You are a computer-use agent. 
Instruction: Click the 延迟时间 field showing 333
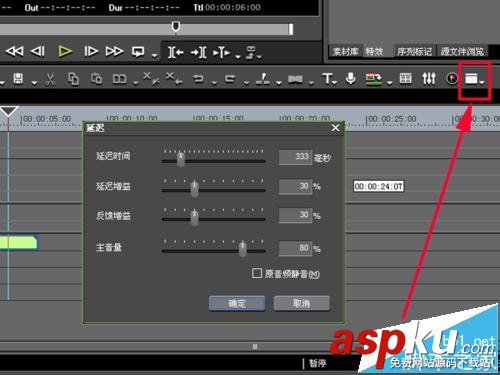click(x=295, y=157)
